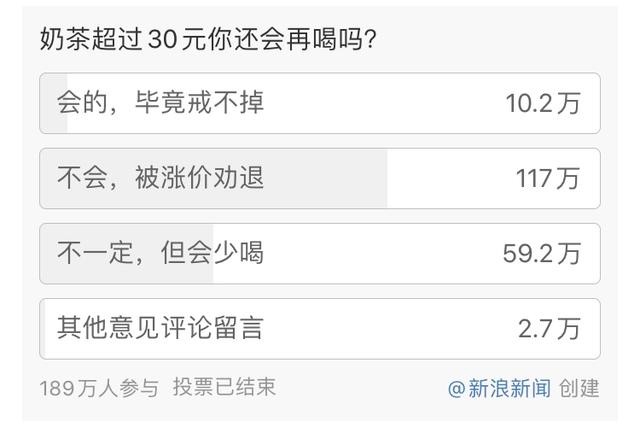Click the 59.2万 vote count

pos(541,253)
